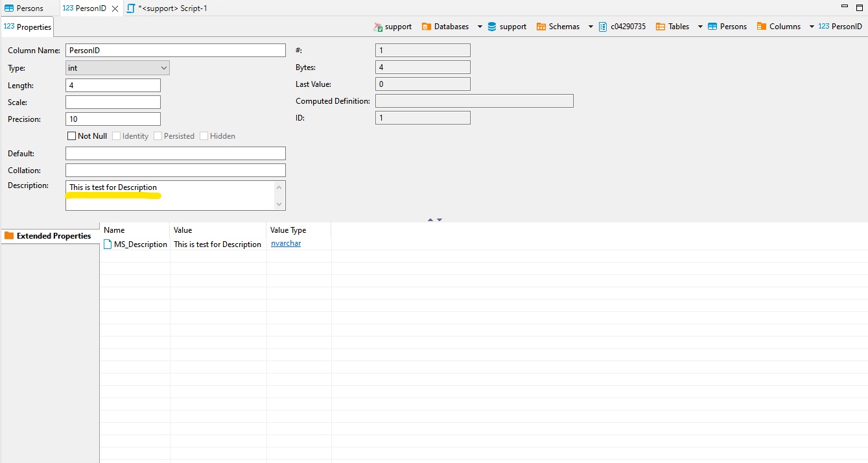Select the Properties sub-tab
The height and width of the screenshot is (463, 868).
(27, 27)
